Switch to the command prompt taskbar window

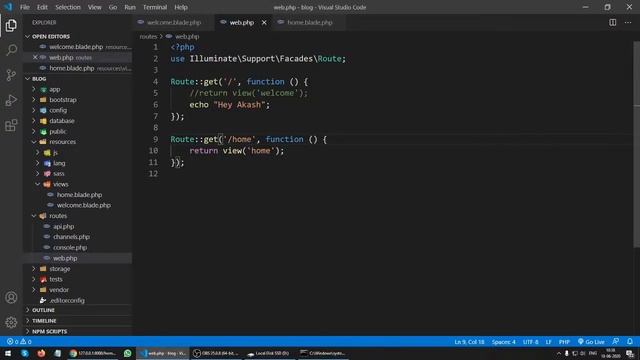click(x=323, y=353)
